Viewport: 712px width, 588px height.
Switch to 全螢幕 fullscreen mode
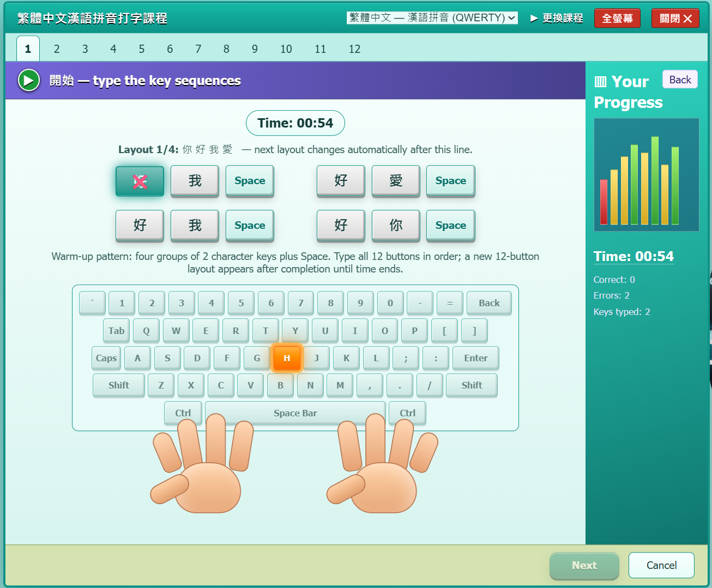pyautogui.click(x=617, y=18)
